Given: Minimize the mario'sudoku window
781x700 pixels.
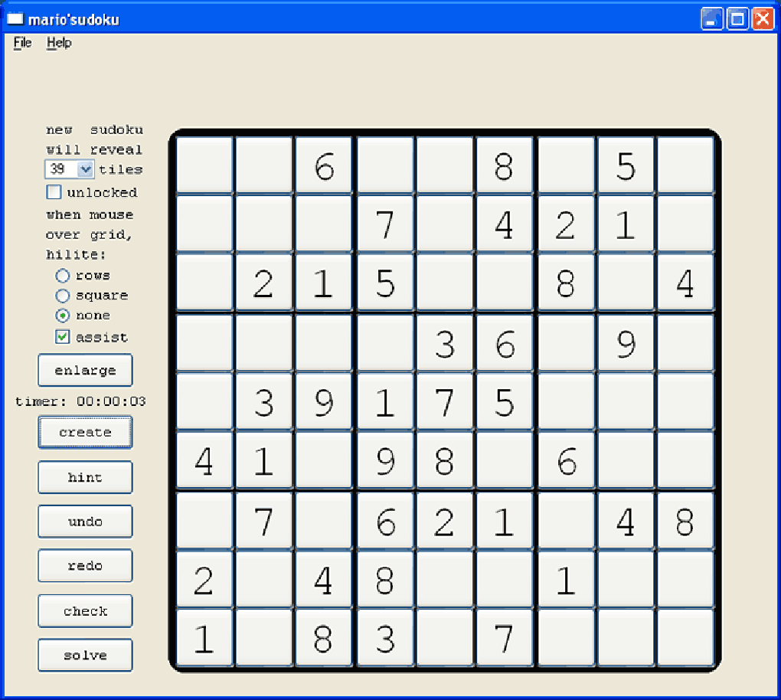Looking at the screenshot, I should click(x=712, y=19).
